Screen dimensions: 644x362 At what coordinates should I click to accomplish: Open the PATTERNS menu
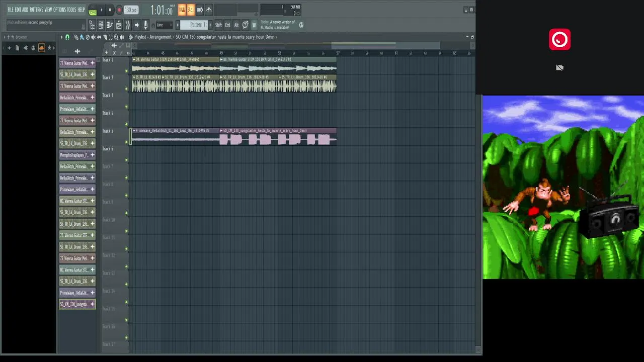36,10
